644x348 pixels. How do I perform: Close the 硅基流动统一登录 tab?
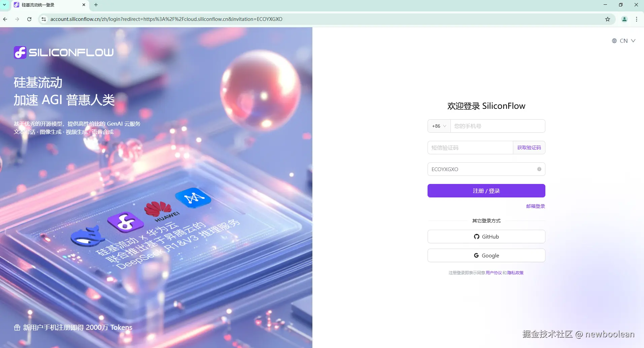(84, 5)
